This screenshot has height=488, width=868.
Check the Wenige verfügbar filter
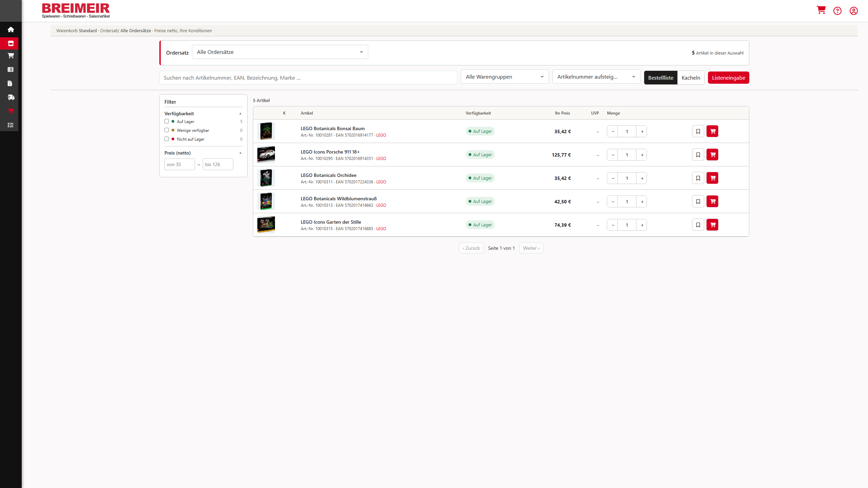[x=166, y=130]
